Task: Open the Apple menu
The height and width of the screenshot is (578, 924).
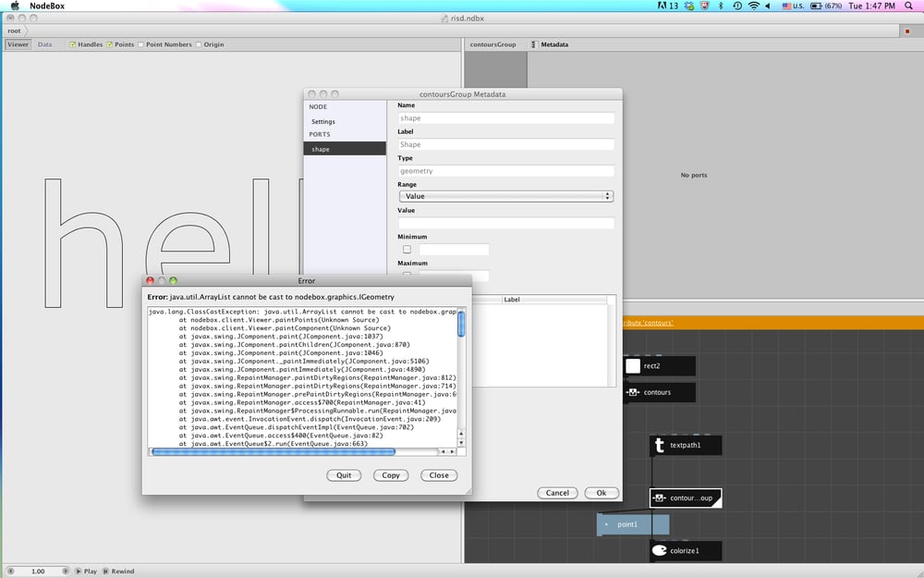Action: pos(15,6)
